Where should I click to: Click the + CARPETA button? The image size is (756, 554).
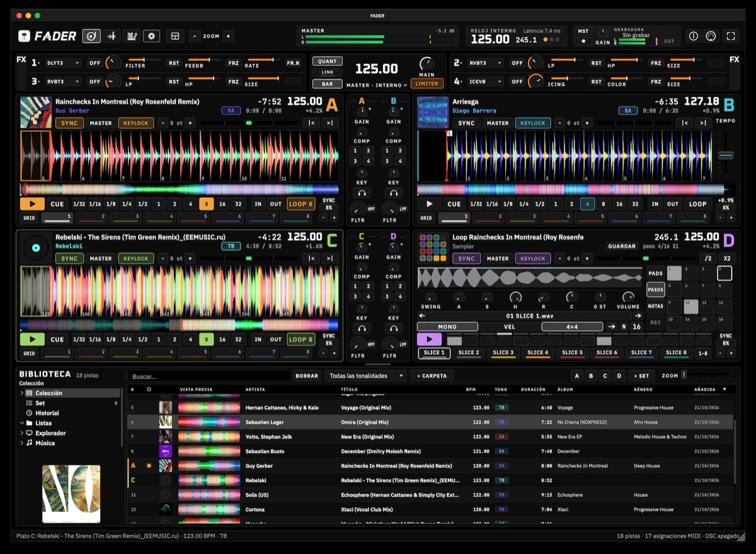[432, 376]
